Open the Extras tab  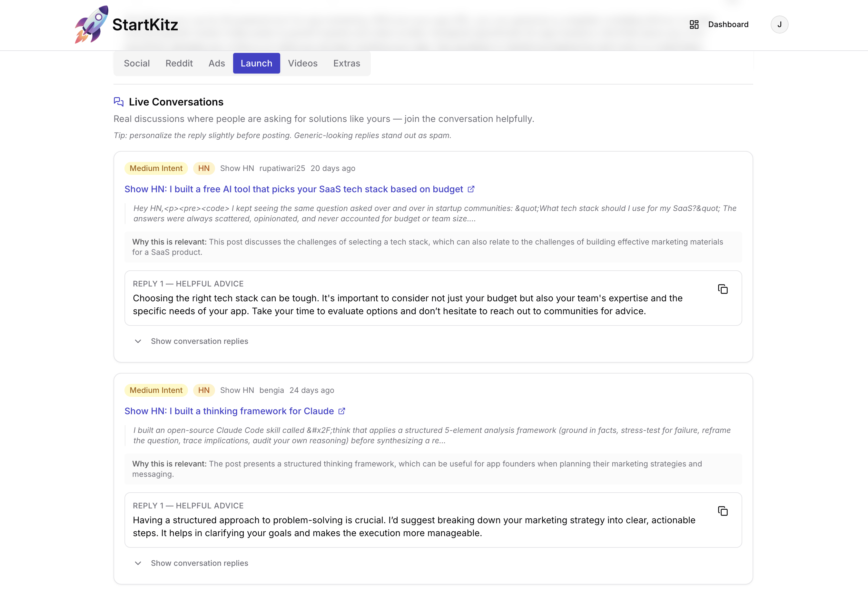347,63
